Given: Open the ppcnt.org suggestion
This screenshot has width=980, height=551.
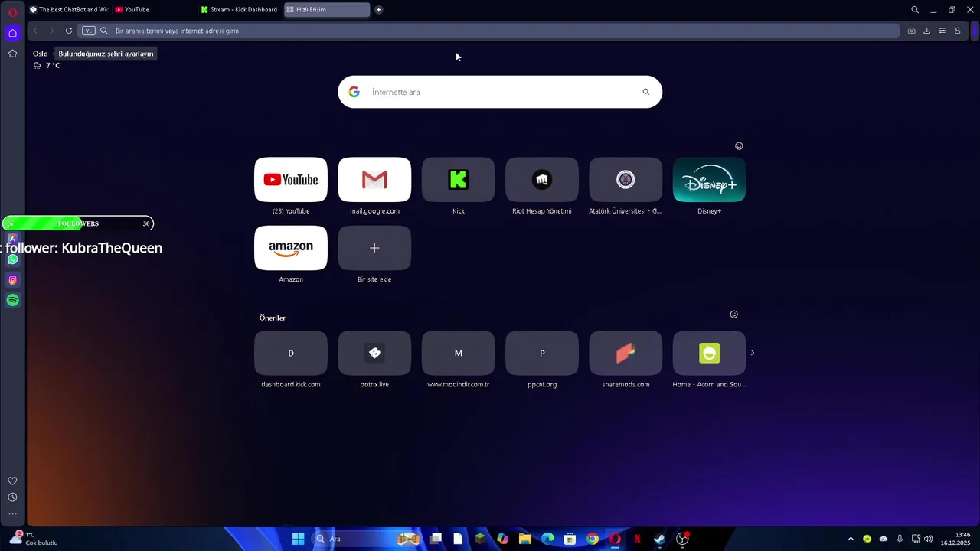Looking at the screenshot, I should (x=542, y=353).
